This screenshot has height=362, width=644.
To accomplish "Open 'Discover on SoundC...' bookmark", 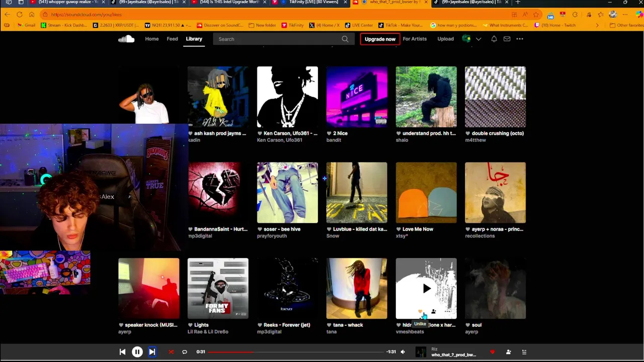I will 220,25.
